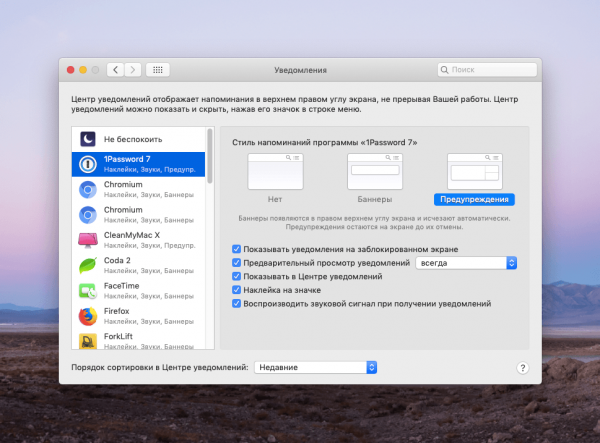Click the yellow minimize window button
Image resolution: width=600 pixels, height=443 pixels.
pyautogui.click(x=83, y=70)
